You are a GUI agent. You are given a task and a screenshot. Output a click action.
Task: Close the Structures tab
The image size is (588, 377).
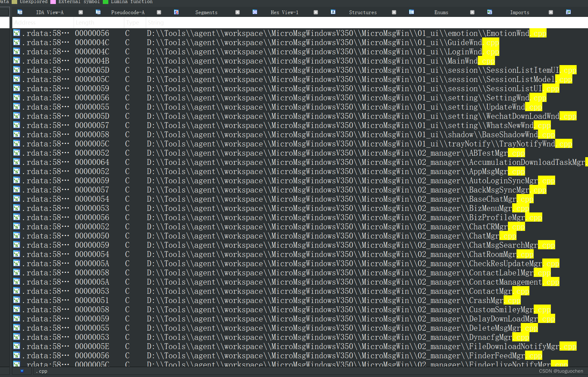coord(394,12)
